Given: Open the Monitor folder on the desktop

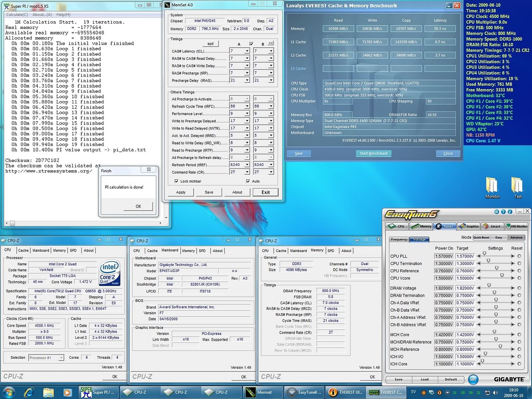Looking at the screenshot, I should coord(492,188).
